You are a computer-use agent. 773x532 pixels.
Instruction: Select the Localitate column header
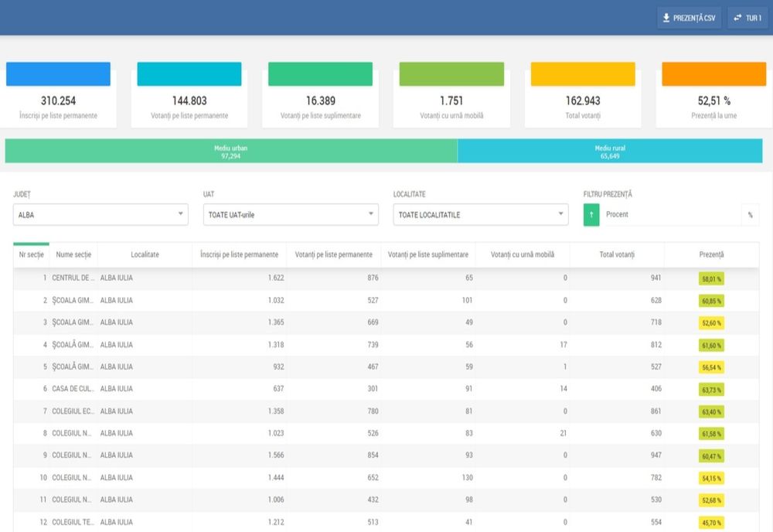tap(145, 254)
